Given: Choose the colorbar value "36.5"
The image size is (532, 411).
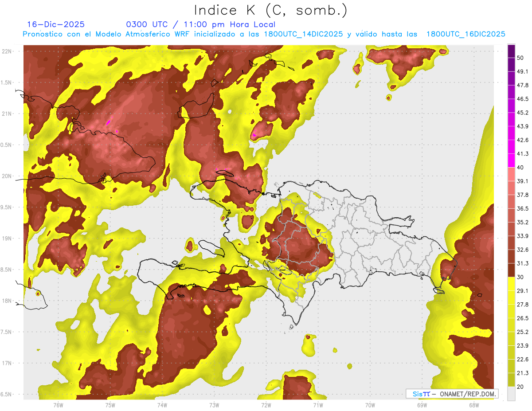Looking at the screenshot, I should pos(522,208).
